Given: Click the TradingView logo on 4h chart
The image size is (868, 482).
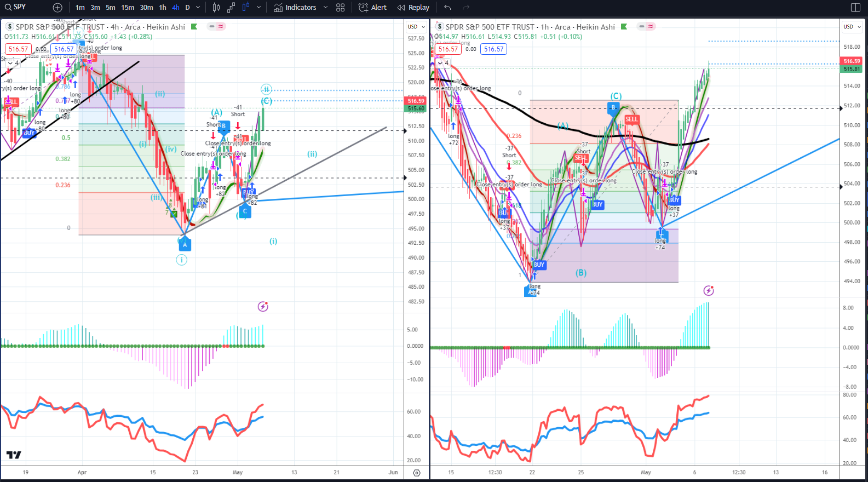Looking at the screenshot, I should pos(14,455).
